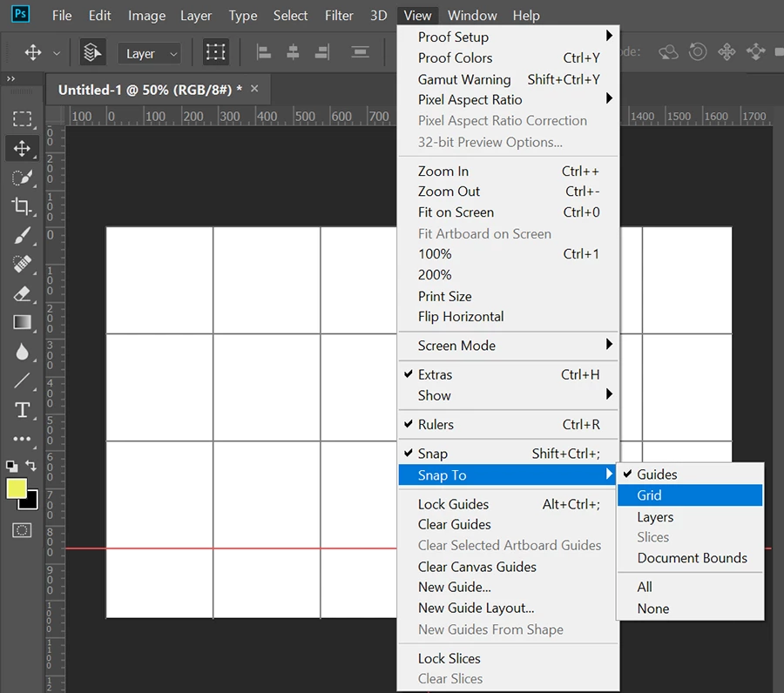This screenshot has height=693, width=784.
Task: Select the Gradient tool
Action: (x=22, y=322)
